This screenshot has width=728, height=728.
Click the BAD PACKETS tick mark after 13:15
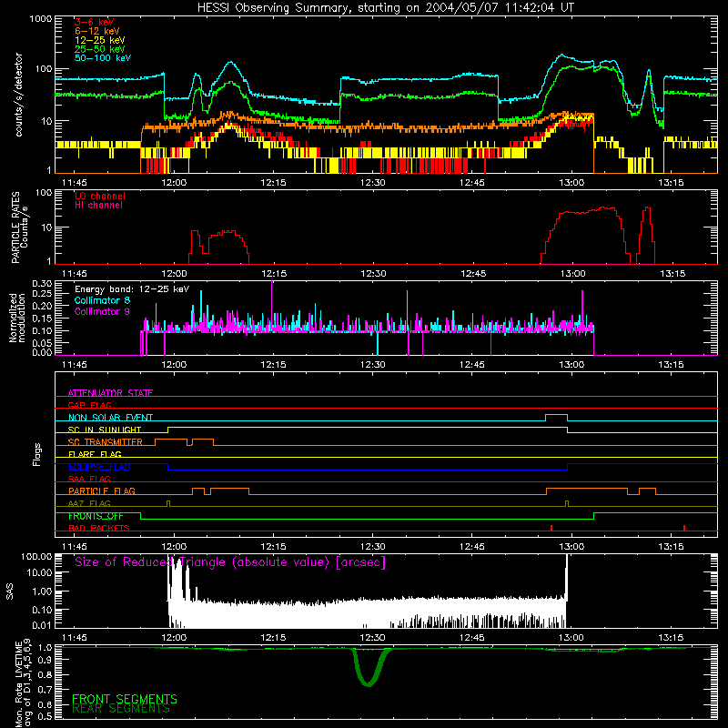point(684,528)
